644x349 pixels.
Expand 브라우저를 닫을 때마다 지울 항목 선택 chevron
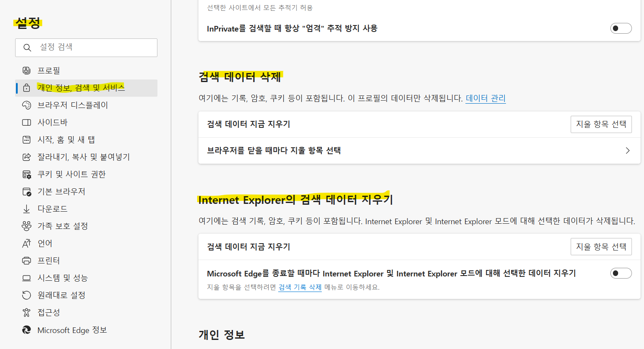click(628, 151)
